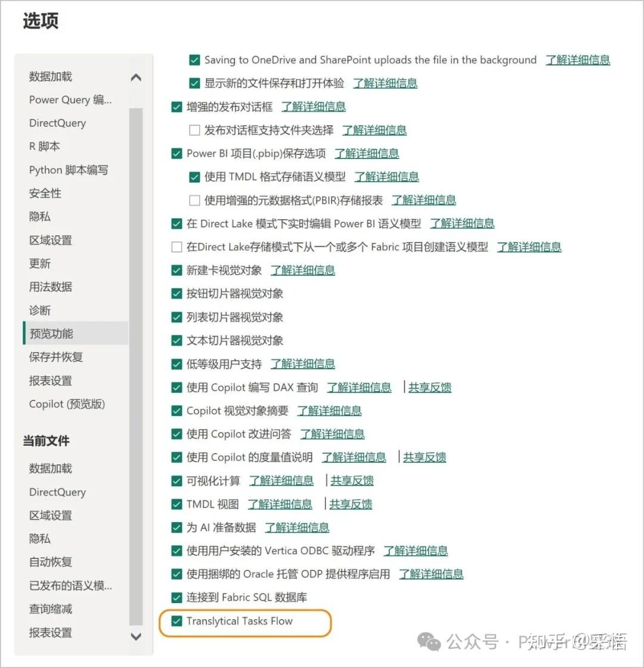Uncheck 按钮切片器视觉对象

177,293
